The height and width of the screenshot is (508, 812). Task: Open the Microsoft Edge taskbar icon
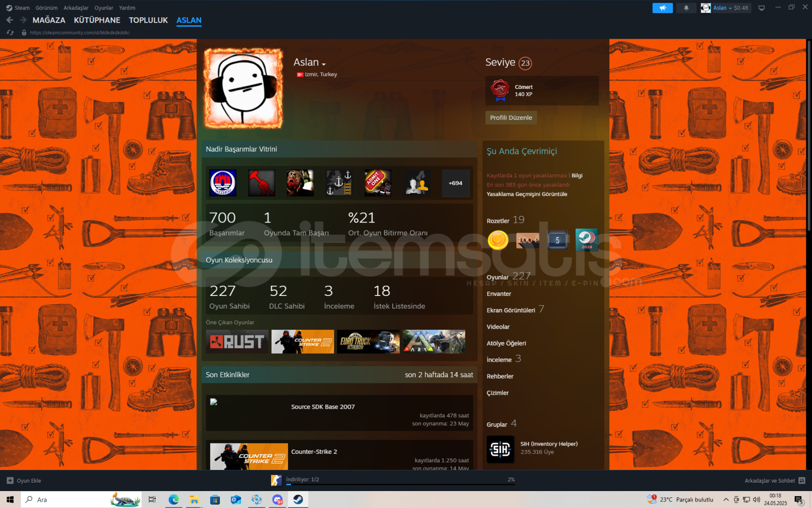pyautogui.click(x=173, y=500)
